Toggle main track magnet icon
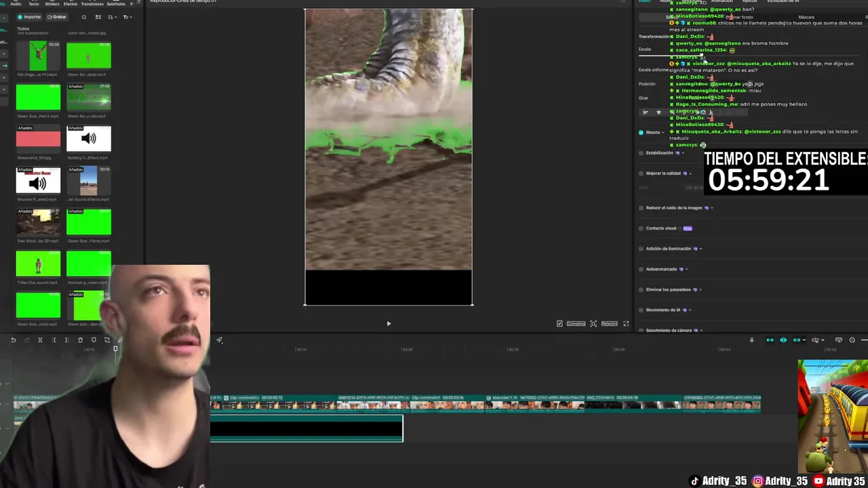Viewport: 868px width, 488px height. tap(770, 340)
